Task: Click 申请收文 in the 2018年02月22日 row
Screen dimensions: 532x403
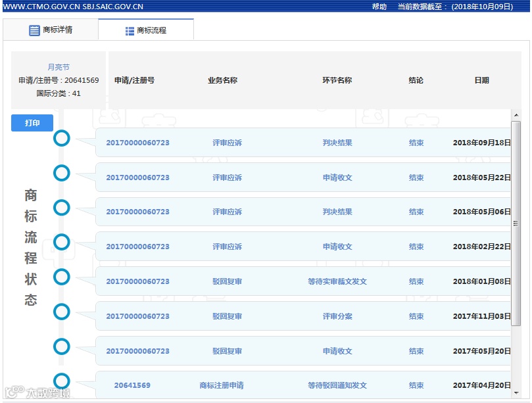Action: point(337,247)
